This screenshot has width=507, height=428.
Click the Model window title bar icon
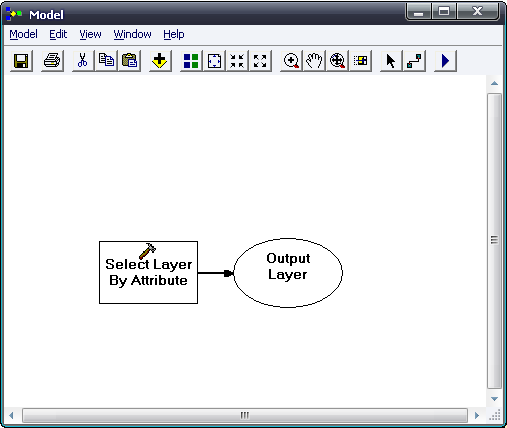[14, 14]
